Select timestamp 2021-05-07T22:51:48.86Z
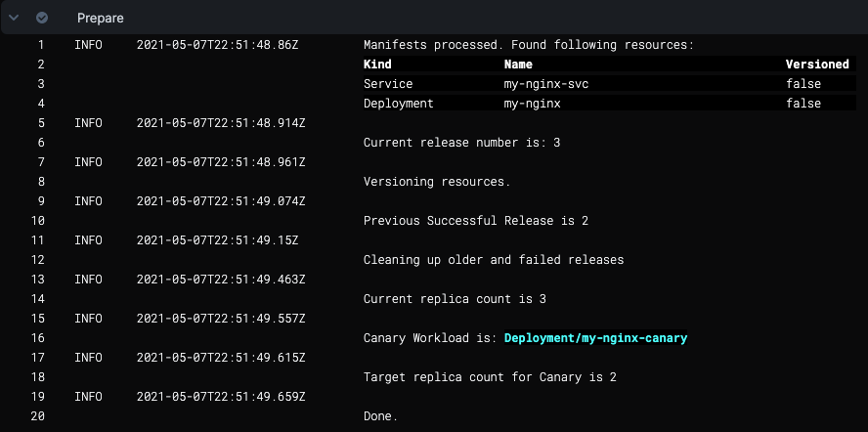Image resolution: width=868 pixels, height=432 pixels. pyautogui.click(x=217, y=45)
